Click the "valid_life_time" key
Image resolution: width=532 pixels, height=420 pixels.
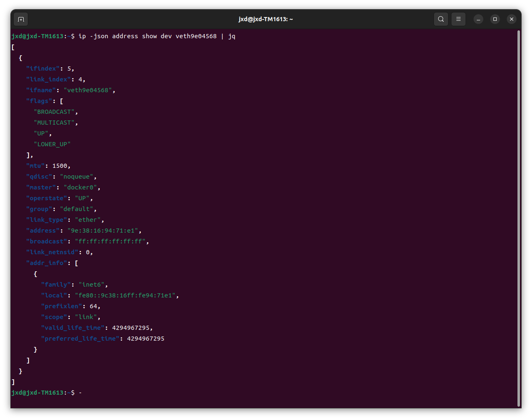click(x=73, y=328)
